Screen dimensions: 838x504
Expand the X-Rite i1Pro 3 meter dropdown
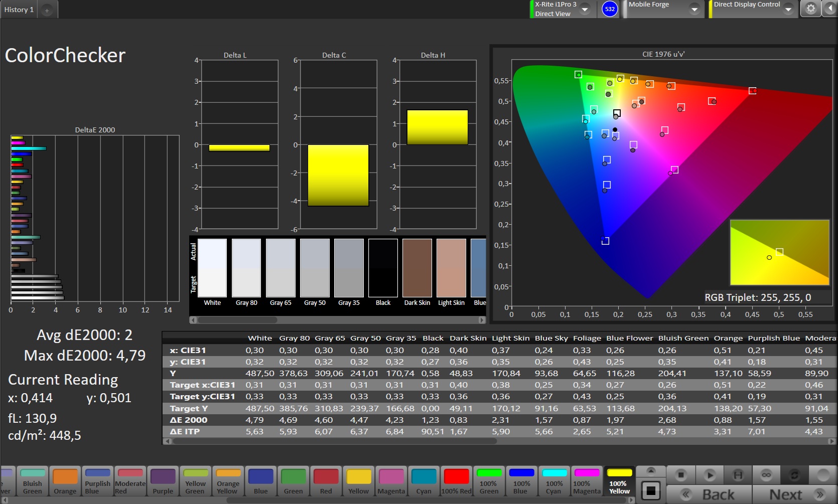tap(585, 9)
